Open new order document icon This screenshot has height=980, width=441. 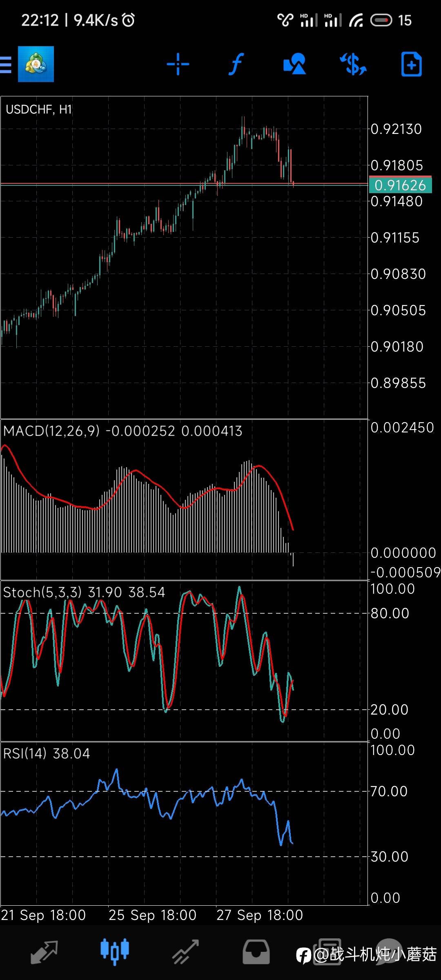(x=411, y=64)
